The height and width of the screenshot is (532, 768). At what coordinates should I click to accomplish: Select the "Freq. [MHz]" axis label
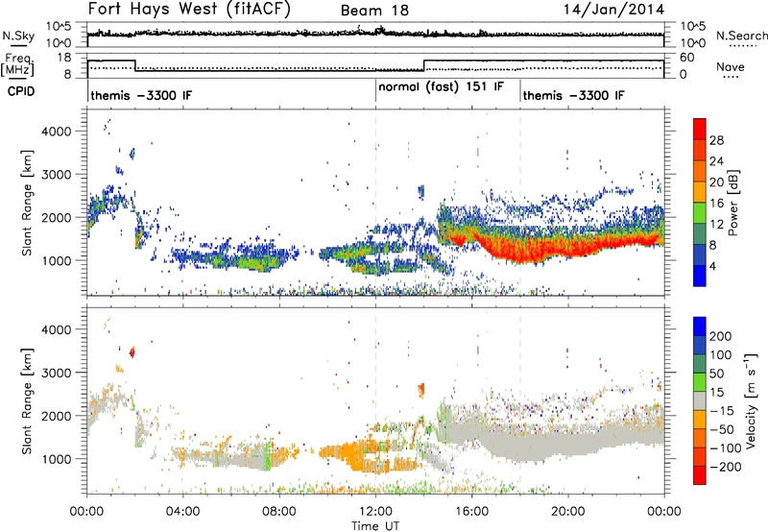tap(18, 64)
